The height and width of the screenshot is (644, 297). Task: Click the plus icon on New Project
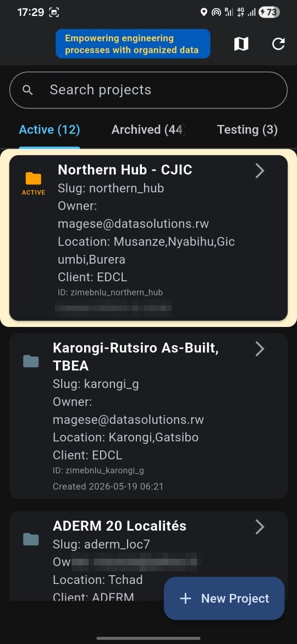tap(186, 598)
